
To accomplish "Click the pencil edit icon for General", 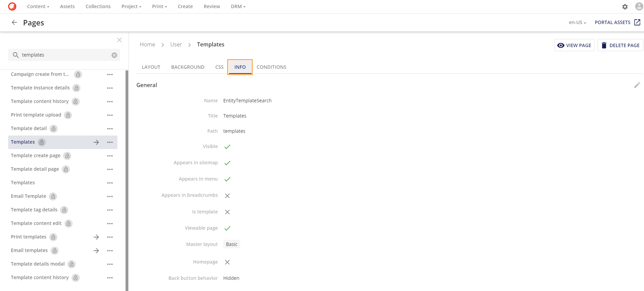I will [x=637, y=85].
